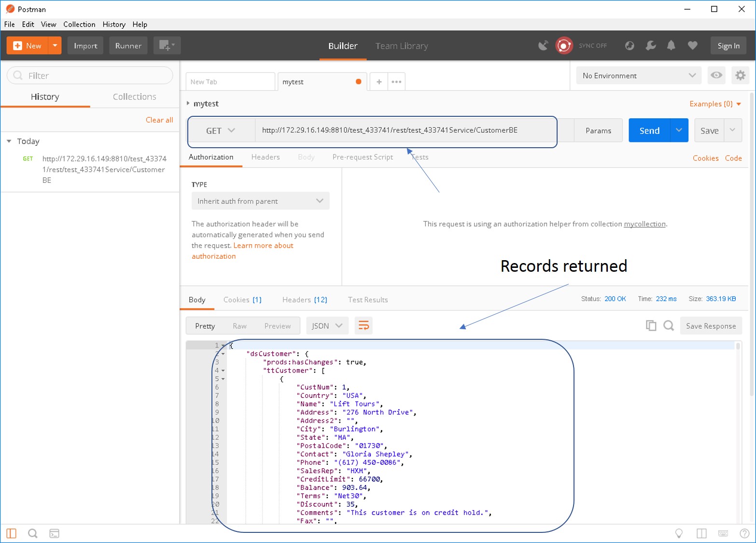Toggle line wrapping in response
Image resolution: width=756 pixels, height=543 pixels.
tap(364, 326)
